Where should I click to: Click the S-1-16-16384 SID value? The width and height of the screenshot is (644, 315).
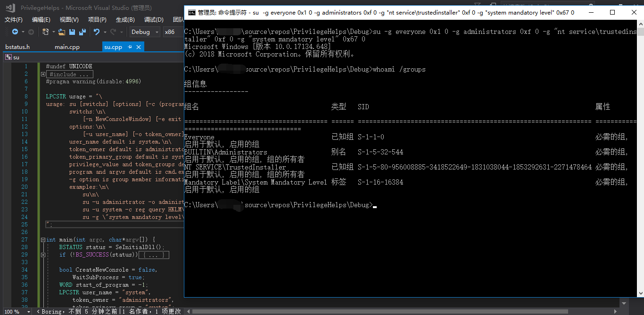pyautogui.click(x=380, y=183)
